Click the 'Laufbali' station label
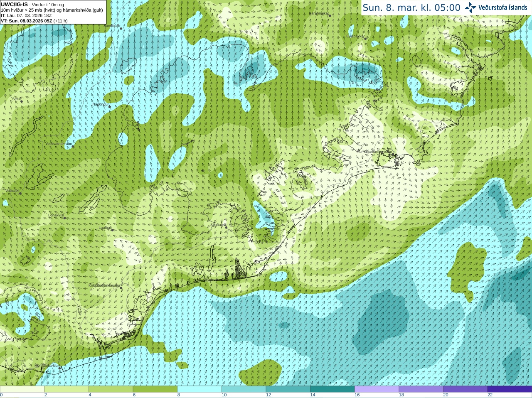 tap(105, 228)
